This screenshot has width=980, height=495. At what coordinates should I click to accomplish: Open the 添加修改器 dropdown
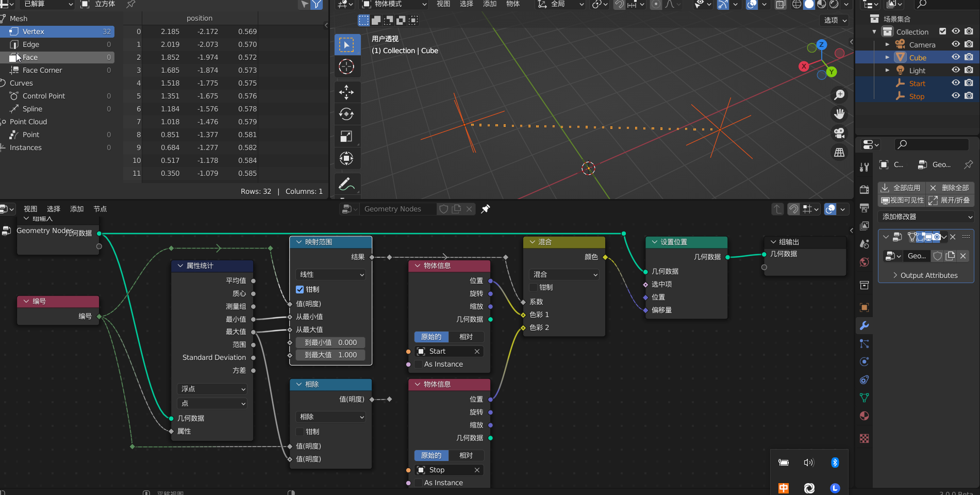(x=926, y=217)
